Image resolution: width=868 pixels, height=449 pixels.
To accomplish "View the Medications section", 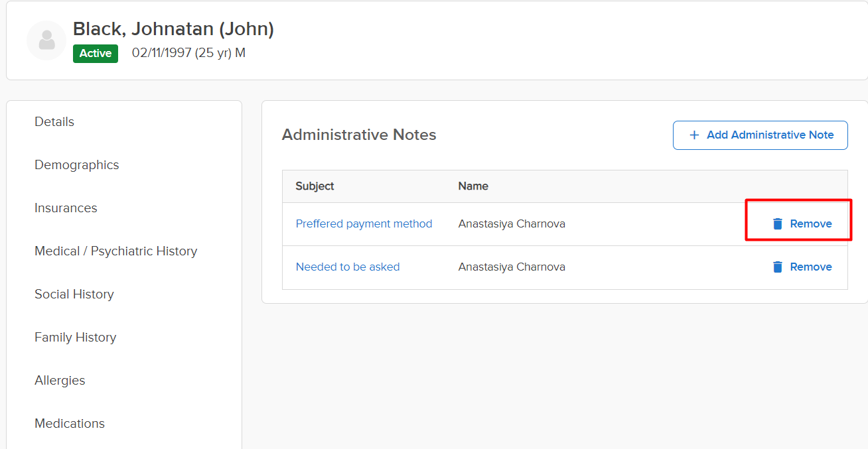I will 70,424.
